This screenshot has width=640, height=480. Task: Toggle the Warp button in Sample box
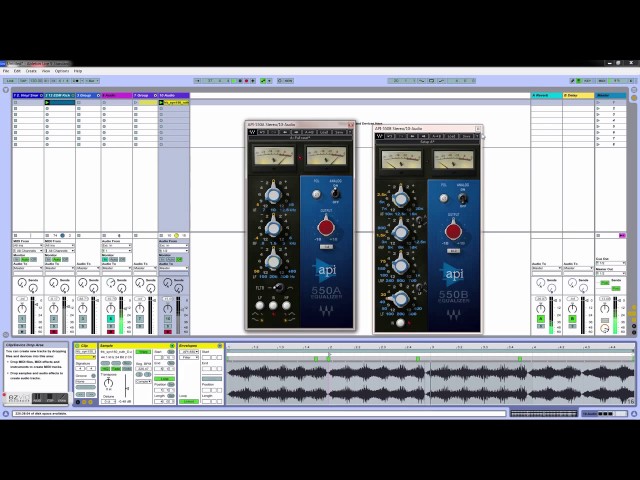[x=143, y=352]
